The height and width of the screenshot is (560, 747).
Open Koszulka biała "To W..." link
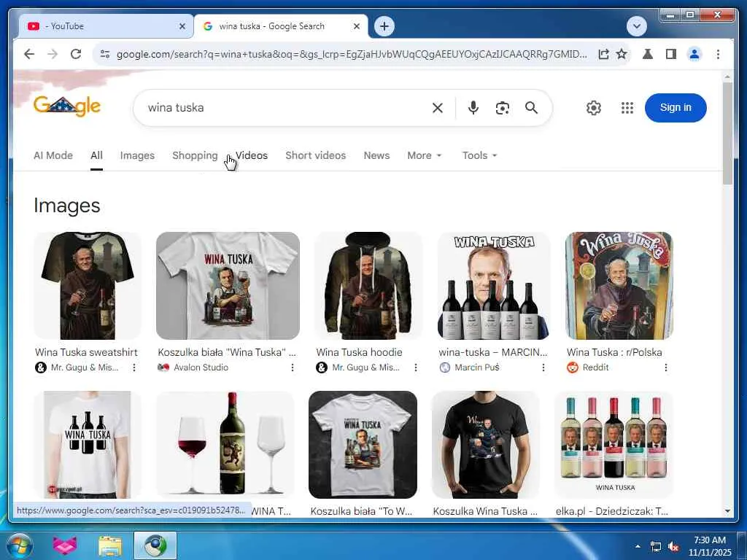pyautogui.click(x=361, y=511)
